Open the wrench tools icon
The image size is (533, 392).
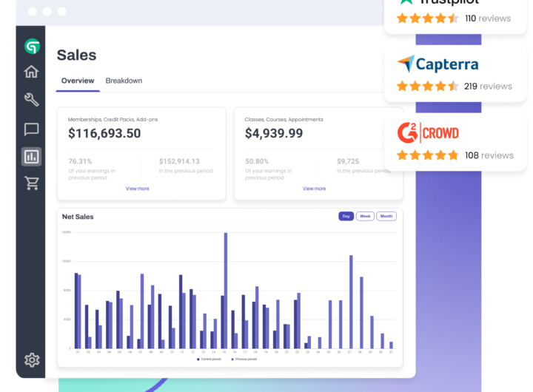(31, 100)
